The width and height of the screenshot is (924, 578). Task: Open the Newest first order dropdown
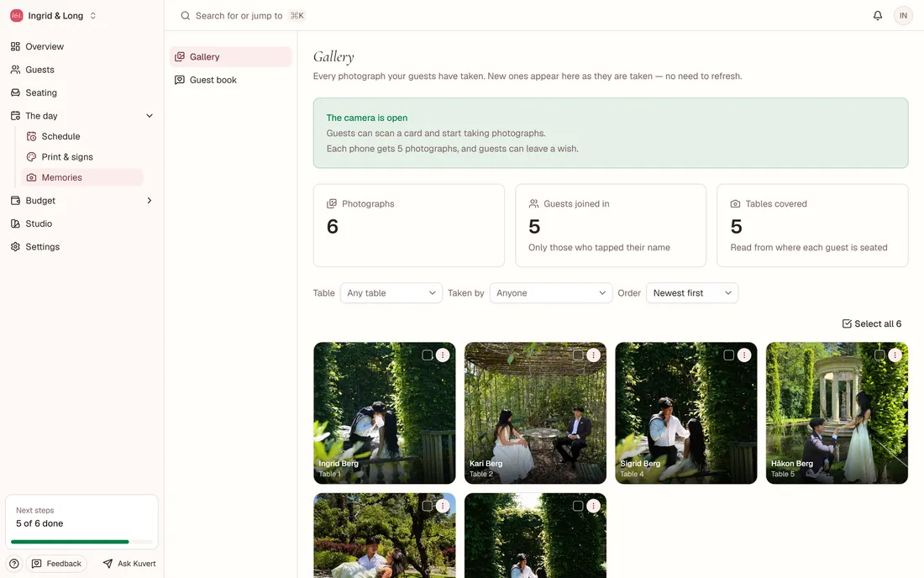pyautogui.click(x=692, y=293)
